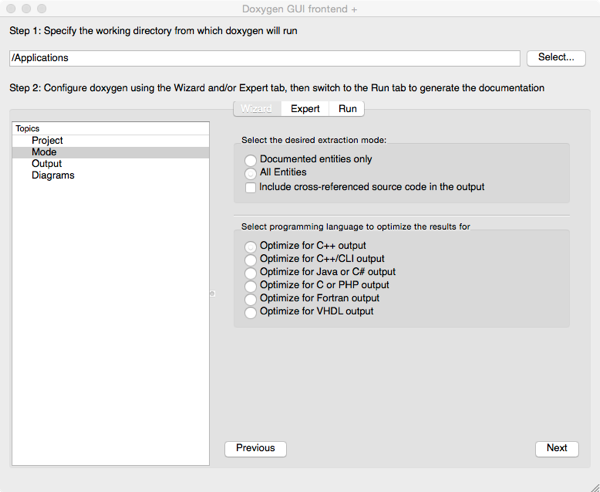The image size is (600, 492).
Task: Switch to the Wizard tab
Action: tap(257, 108)
